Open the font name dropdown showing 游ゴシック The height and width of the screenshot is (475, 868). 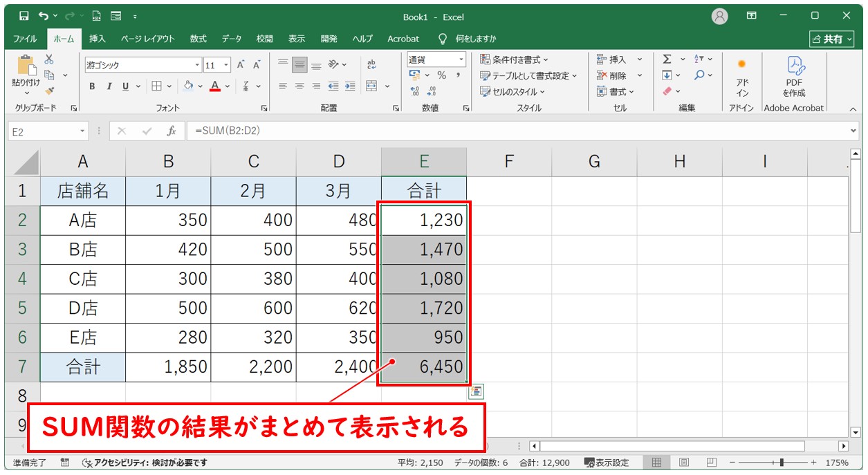point(197,65)
